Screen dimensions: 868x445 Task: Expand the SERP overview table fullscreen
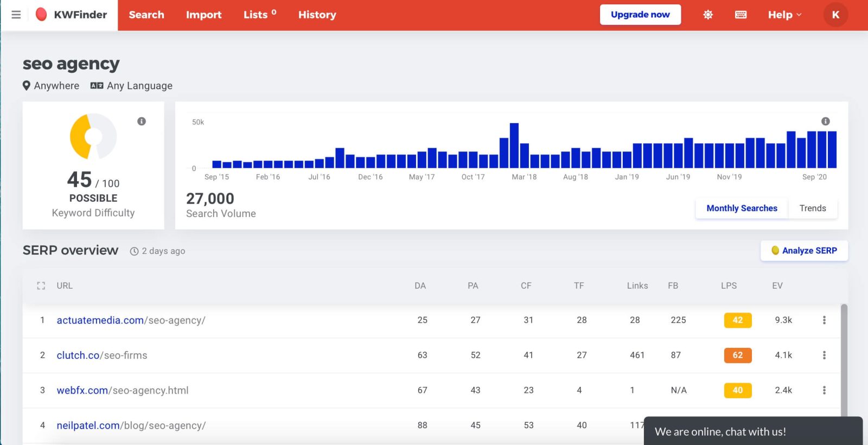point(41,285)
